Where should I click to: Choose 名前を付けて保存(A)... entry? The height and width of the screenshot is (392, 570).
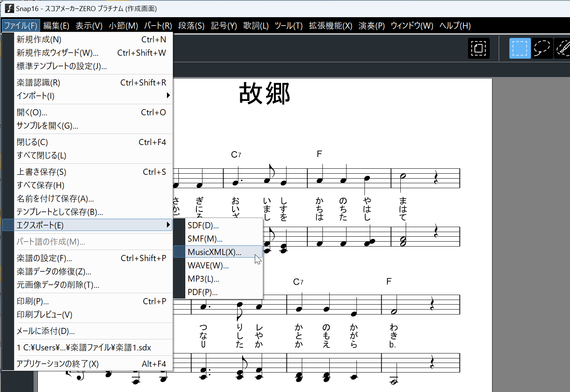coord(93,198)
